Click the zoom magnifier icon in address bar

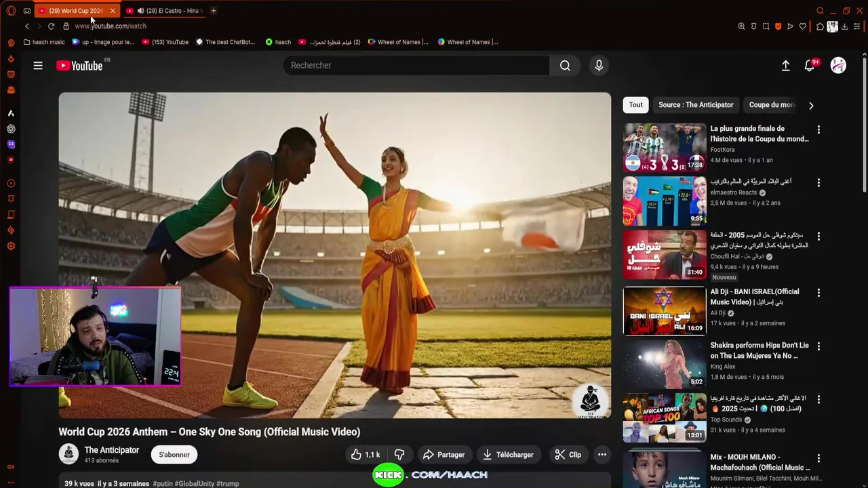741,26
